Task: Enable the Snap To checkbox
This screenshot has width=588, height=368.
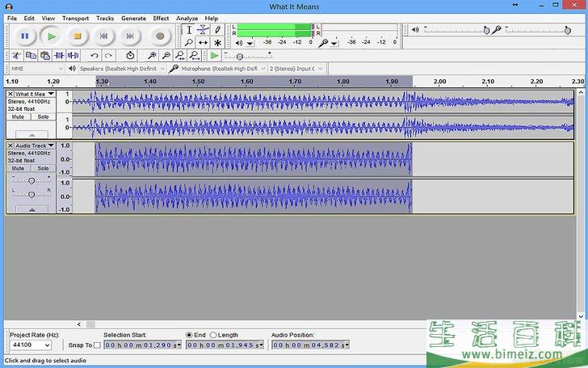Action: tap(97, 345)
